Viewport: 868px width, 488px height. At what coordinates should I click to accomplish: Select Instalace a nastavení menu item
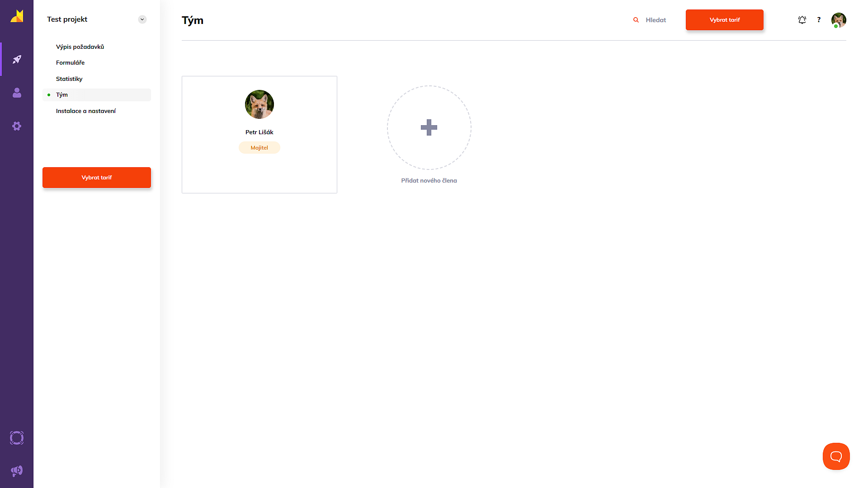click(86, 111)
